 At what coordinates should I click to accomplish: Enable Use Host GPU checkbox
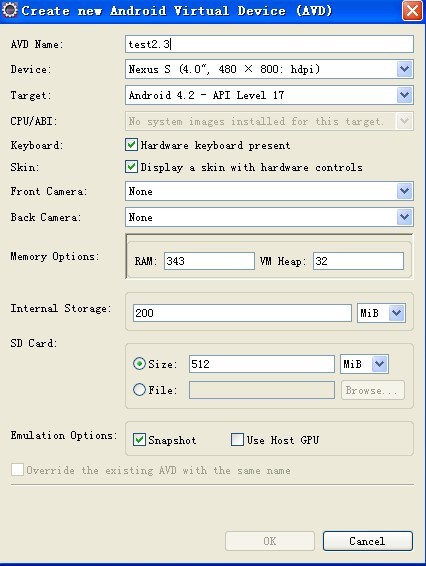(237, 440)
